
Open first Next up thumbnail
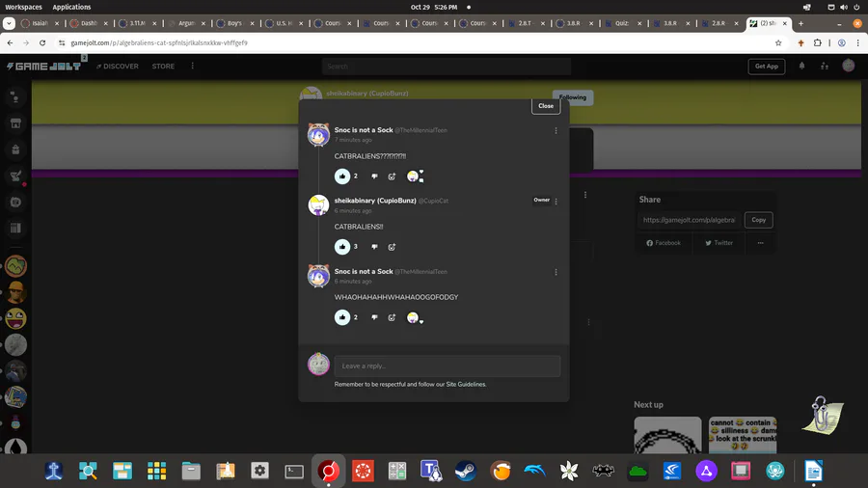coord(667,435)
